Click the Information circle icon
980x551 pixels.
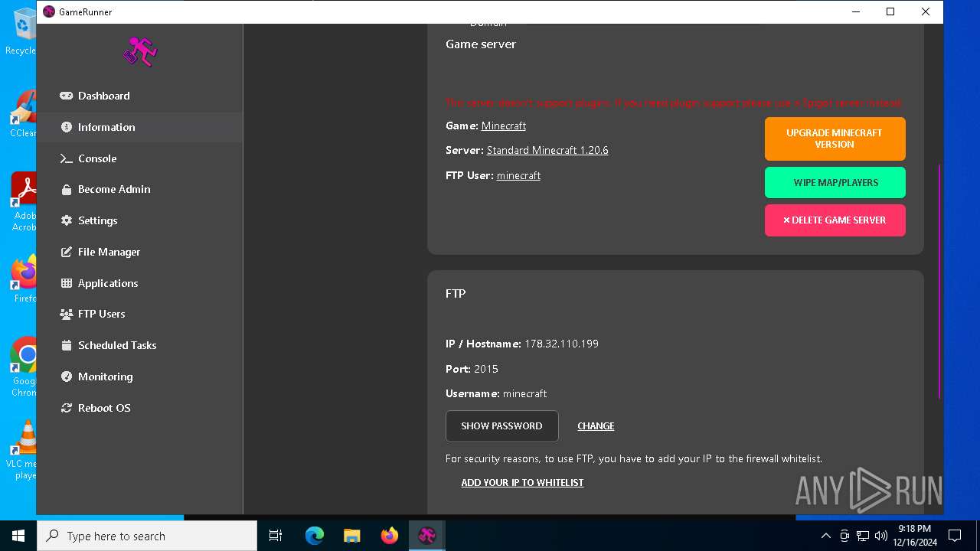(x=66, y=127)
